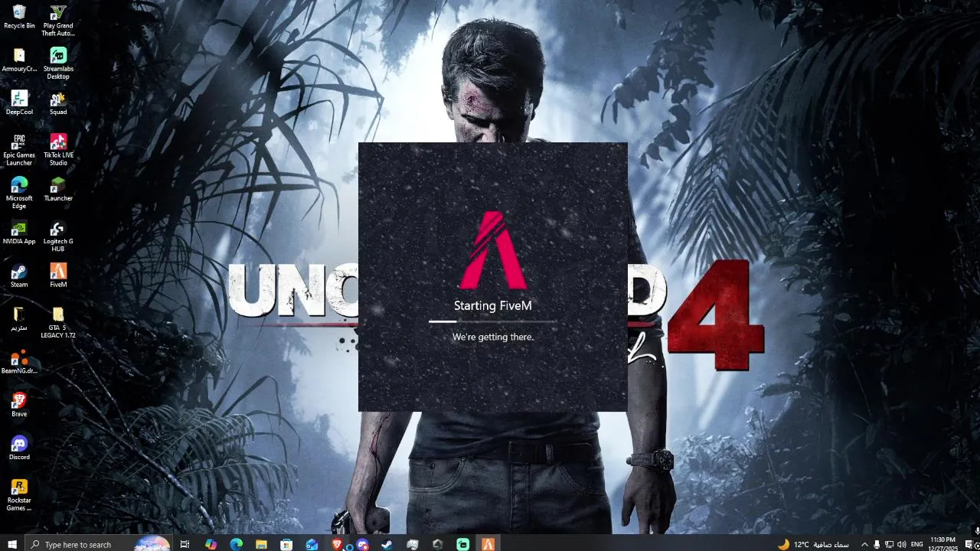
Task: Select the Microsoft Edge desktop shortcut
Action: [x=19, y=193]
